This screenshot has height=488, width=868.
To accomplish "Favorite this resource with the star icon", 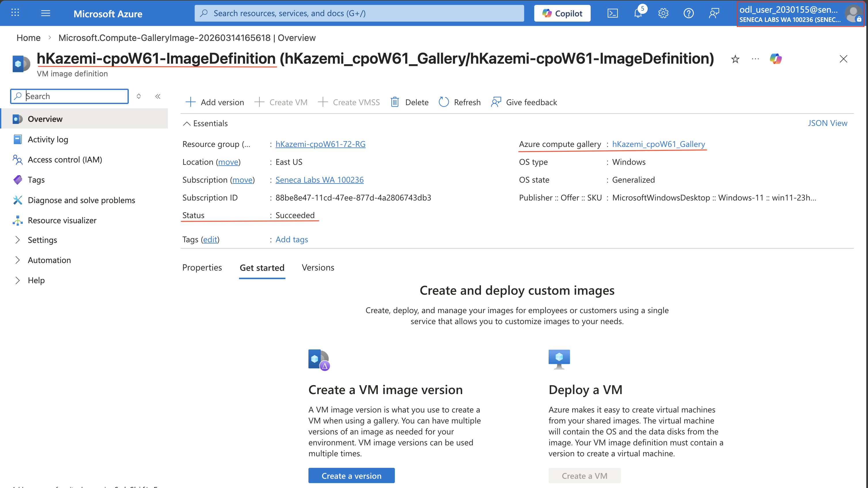I will (x=735, y=59).
